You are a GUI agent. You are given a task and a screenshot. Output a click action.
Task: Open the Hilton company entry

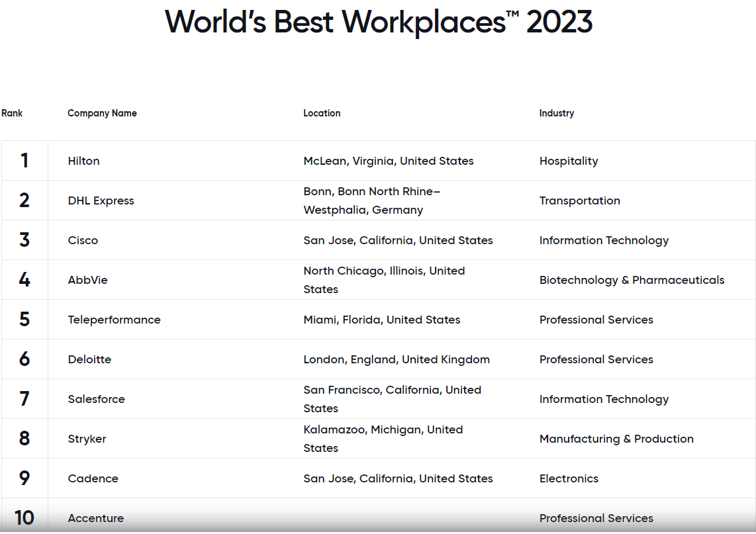pos(84,161)
